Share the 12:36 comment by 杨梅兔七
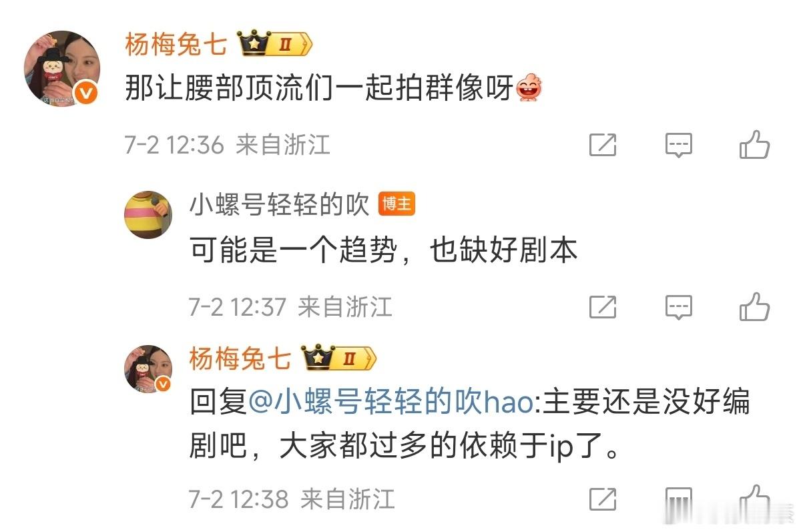801x532 pixels. [603, 145]
